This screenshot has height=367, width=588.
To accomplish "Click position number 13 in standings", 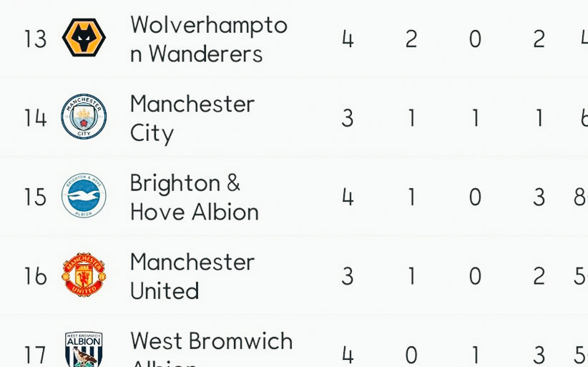I will (35, 39).
